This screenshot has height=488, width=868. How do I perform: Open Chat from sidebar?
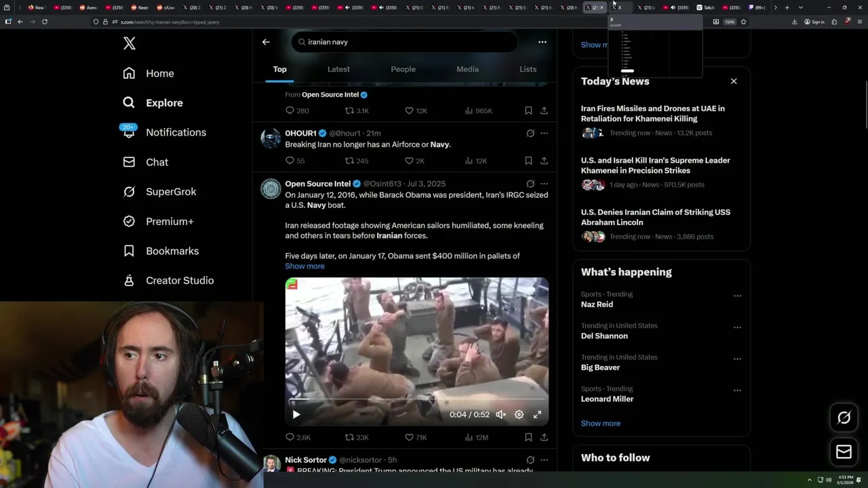click(x=145, y=162)
